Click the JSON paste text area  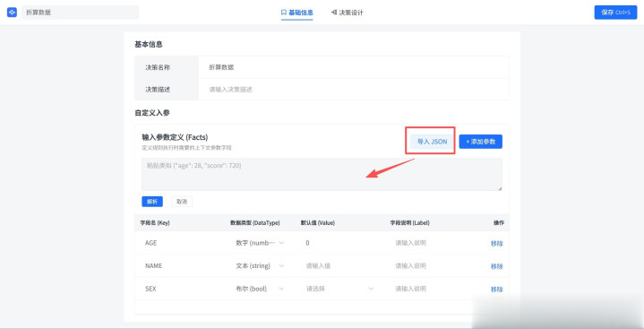tap(322, 175)
